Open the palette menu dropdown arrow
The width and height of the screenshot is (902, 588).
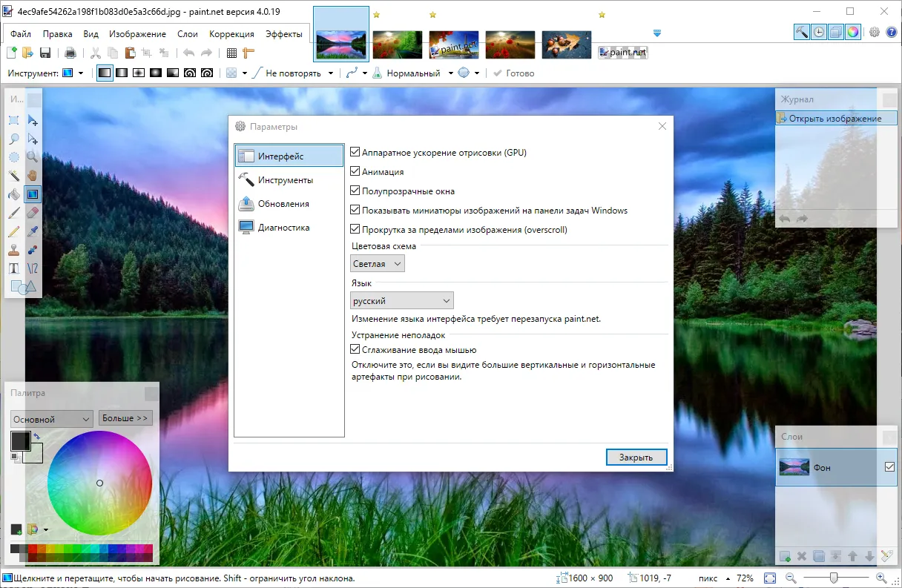46,530
